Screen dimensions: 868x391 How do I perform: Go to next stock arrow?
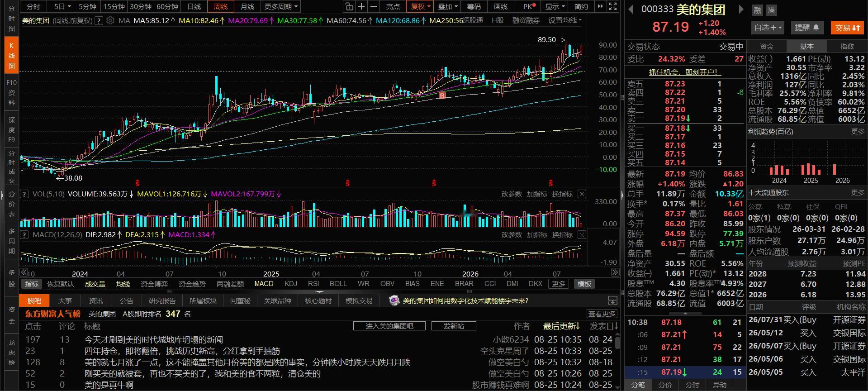click(741, 10)
